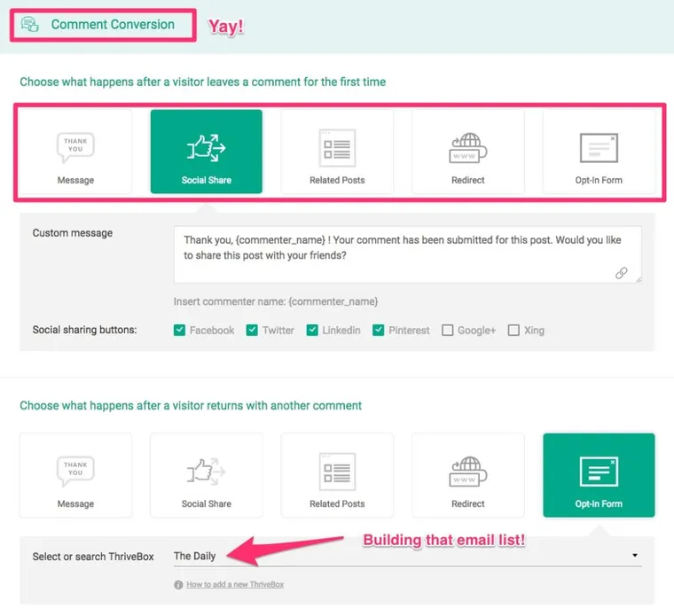Select Related Posts card for returning visitor
Screen dimensions: 674x616
click(337, 475)
